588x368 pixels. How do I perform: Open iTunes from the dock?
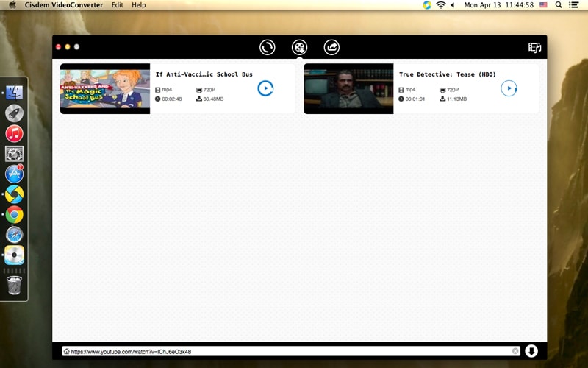tap(14, 133)
